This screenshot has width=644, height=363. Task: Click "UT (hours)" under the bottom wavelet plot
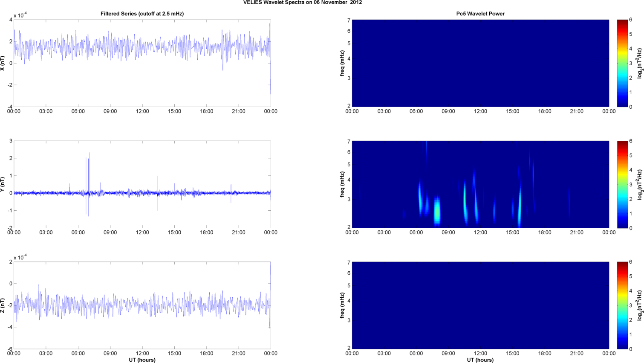click(x=480, y=360)
